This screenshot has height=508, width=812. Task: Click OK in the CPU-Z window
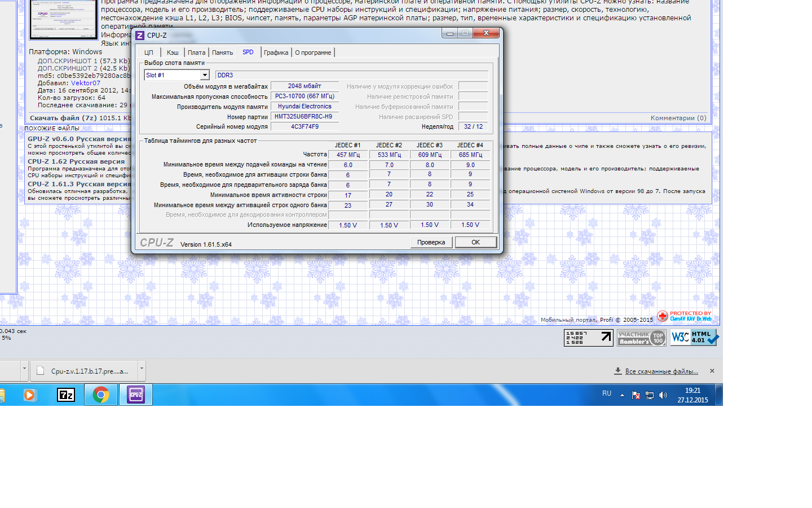[x=475, y=242]
